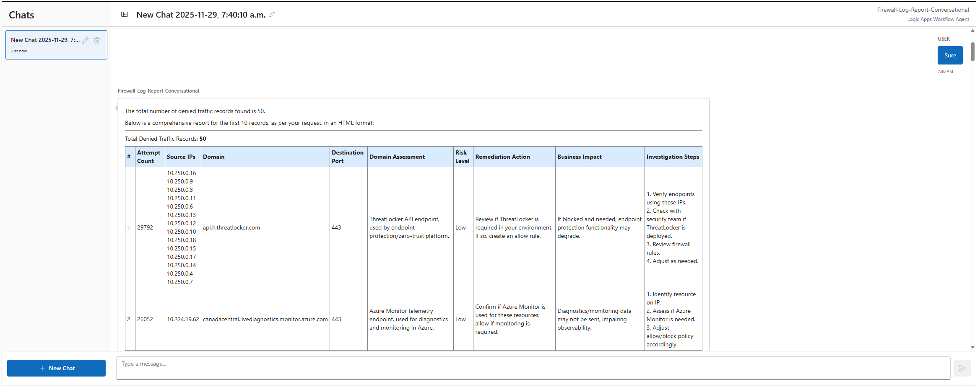Click the scrollbar up arrow in chat pane

click(x=972, y=31)
